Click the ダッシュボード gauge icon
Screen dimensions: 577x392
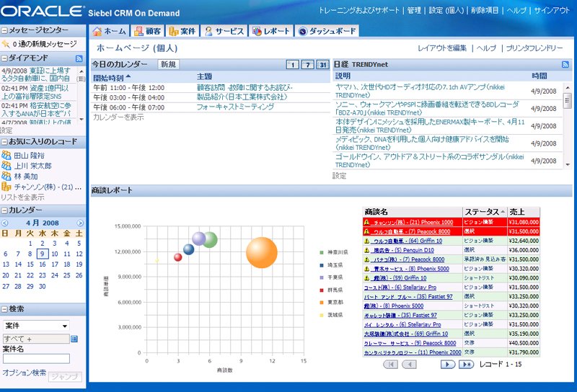[303, 31]
